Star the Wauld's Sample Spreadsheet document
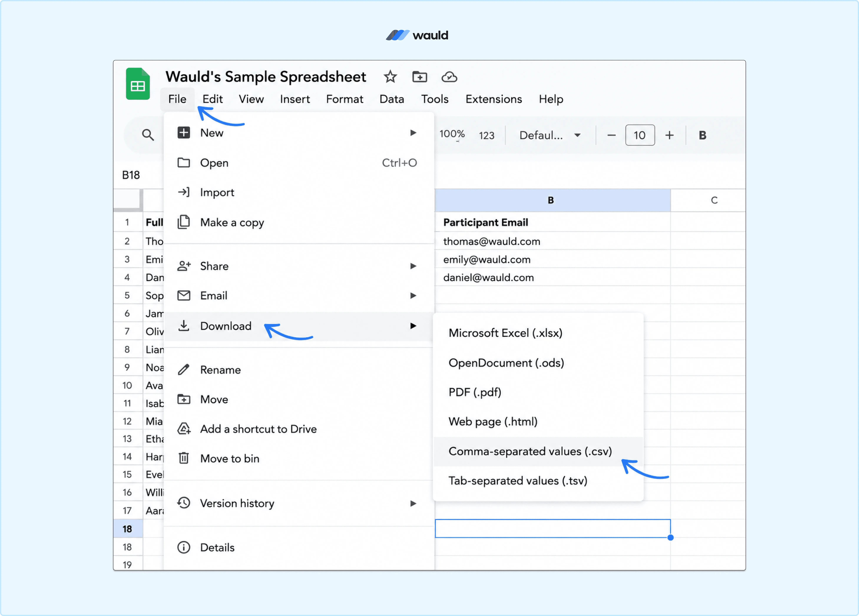The image size is (859, 616). (x=390, y=77)
